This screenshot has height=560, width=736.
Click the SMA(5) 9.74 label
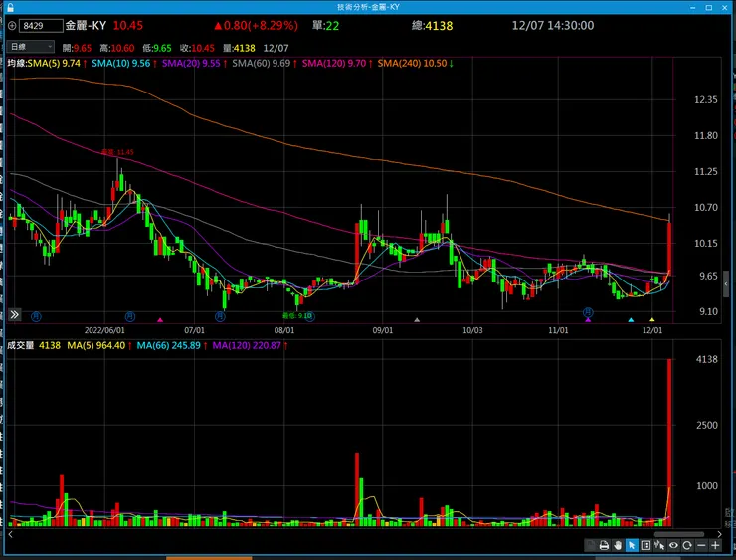54,63
